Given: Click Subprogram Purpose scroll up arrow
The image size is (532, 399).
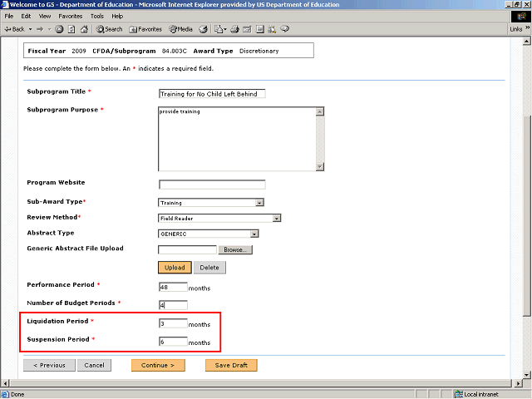Looking at the screenshot, I should 319,111.
